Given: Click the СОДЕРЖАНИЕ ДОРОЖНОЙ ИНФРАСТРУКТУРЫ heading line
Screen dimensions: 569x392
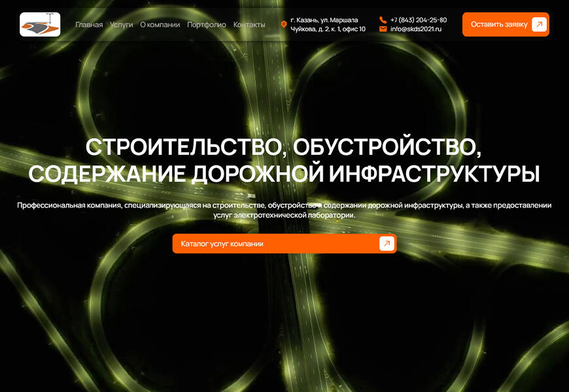Looking at the screenshot, I should pyautogui.click(x=284, y=174).
